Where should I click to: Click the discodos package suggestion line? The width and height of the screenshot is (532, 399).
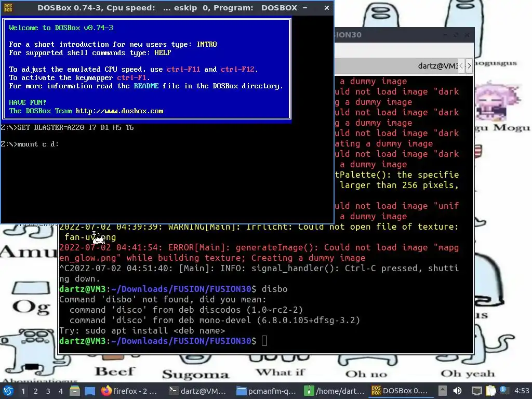pos(187,310)
